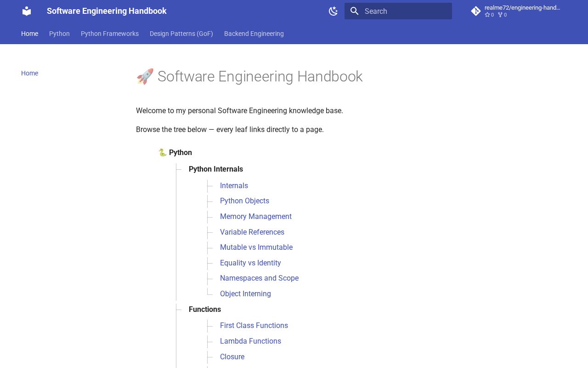This screenshot has height=368, width=588.
Task: Open the Namespaces and Scope link
Action: pyautogui.click(x=259, y=278)
